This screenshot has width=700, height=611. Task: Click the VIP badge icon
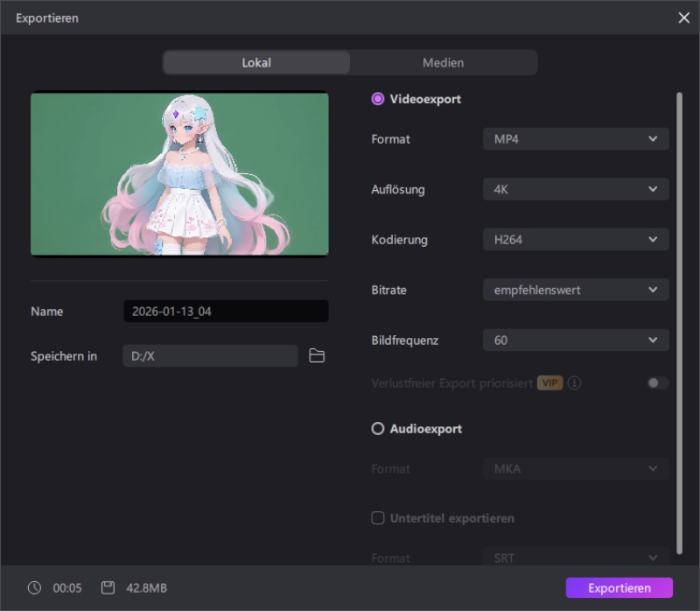pos(549,383)
